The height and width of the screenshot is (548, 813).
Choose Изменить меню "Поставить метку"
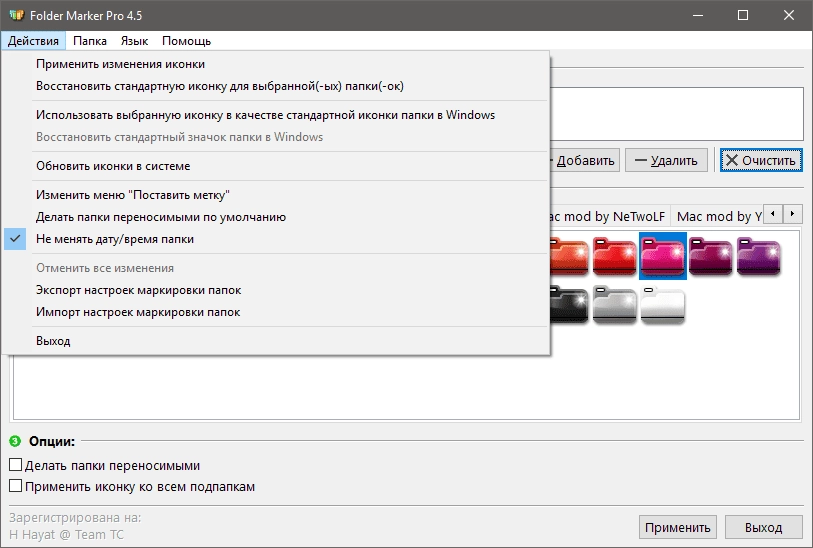coord(275,195)
